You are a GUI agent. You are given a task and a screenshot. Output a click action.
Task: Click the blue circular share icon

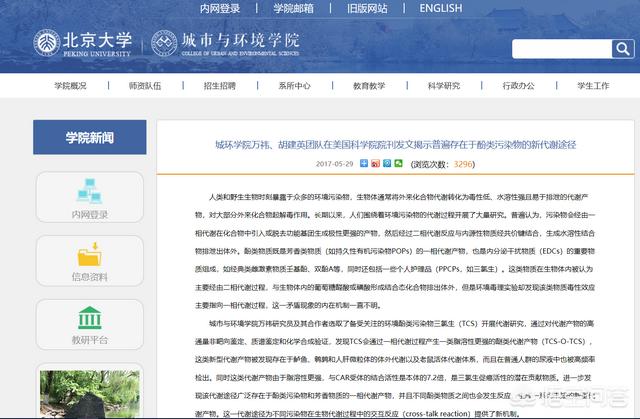point(387,164)
